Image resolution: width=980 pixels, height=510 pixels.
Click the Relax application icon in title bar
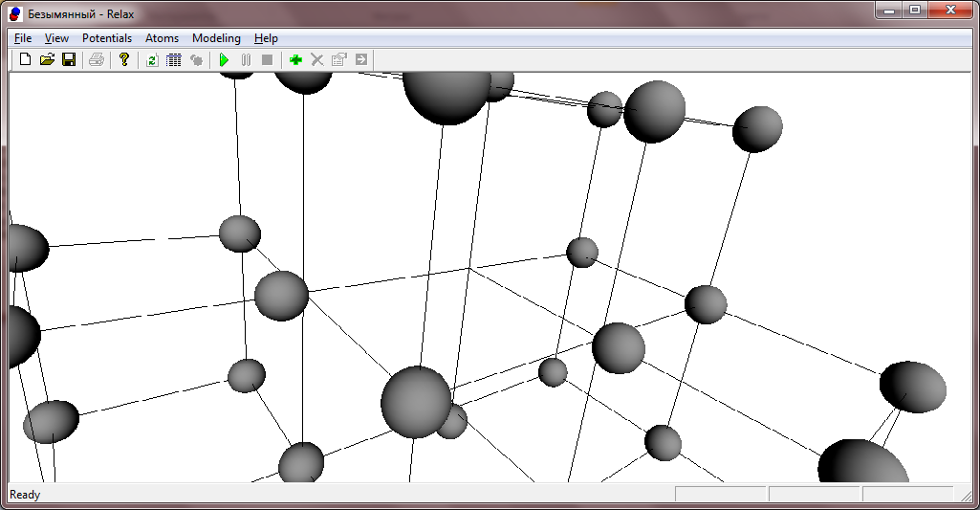[15, 13]
